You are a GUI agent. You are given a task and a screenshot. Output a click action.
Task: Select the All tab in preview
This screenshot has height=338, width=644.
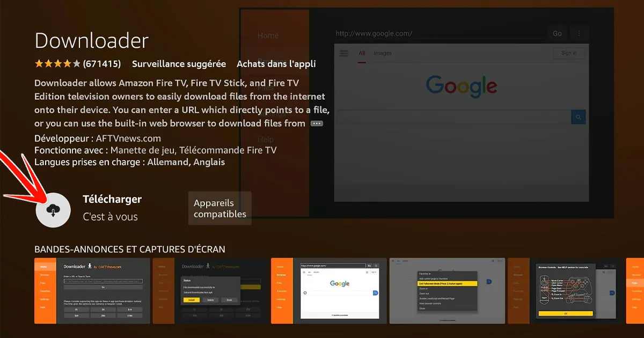tap(362, 53)
